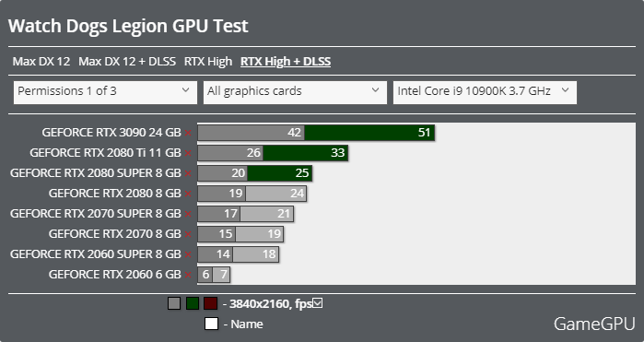The width and height of the screenshot is (644, 342).
Task: Pick the dark red legend color swatch
Action: (210, 303)
